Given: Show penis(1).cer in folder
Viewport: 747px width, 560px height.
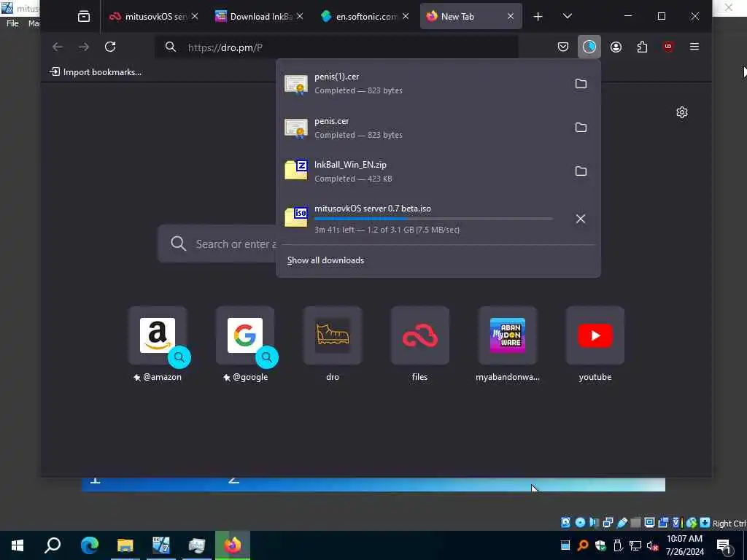Looking at the screenshot, I should [581, 84].
